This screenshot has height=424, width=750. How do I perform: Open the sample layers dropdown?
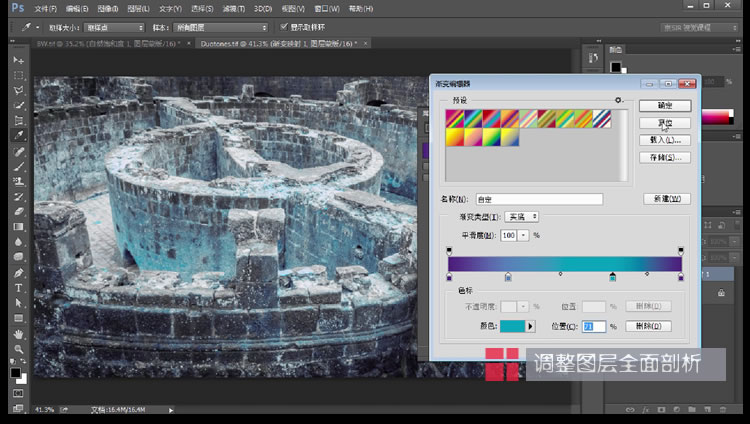221,28
